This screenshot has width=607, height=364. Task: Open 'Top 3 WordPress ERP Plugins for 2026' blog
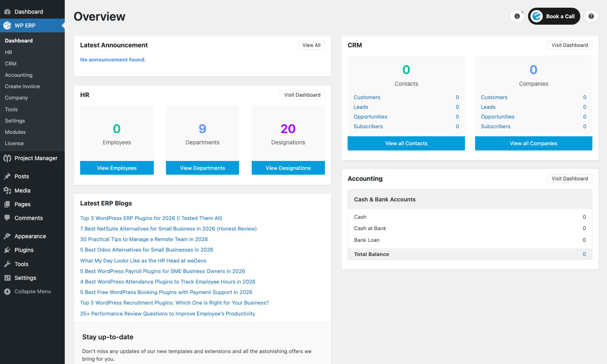click(x=151, y=218)
